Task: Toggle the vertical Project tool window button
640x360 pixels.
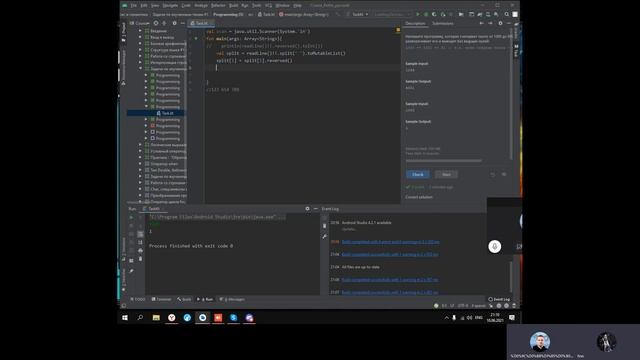Action: click(x=124, y=33)
